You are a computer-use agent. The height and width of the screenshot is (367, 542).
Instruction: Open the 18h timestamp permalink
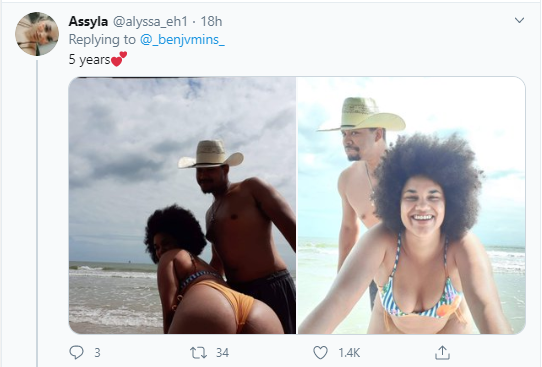(x=211, y=21)
